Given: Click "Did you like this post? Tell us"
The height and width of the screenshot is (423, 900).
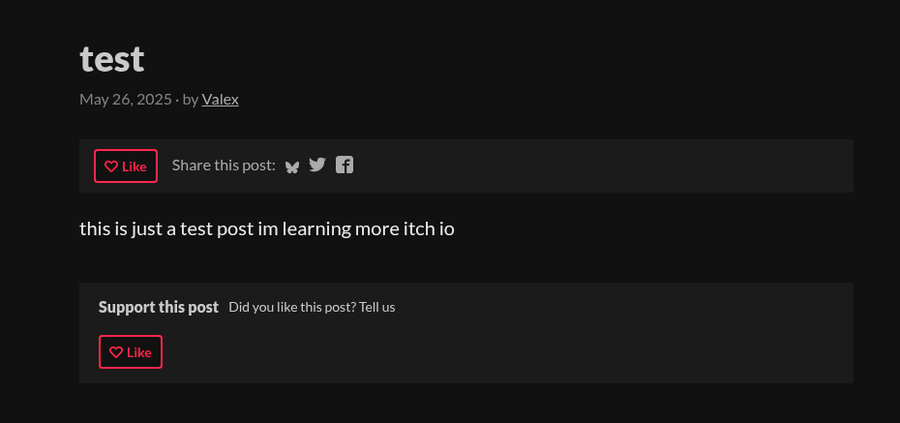Looking at the screenshot, I should click(x=312, y=307).
